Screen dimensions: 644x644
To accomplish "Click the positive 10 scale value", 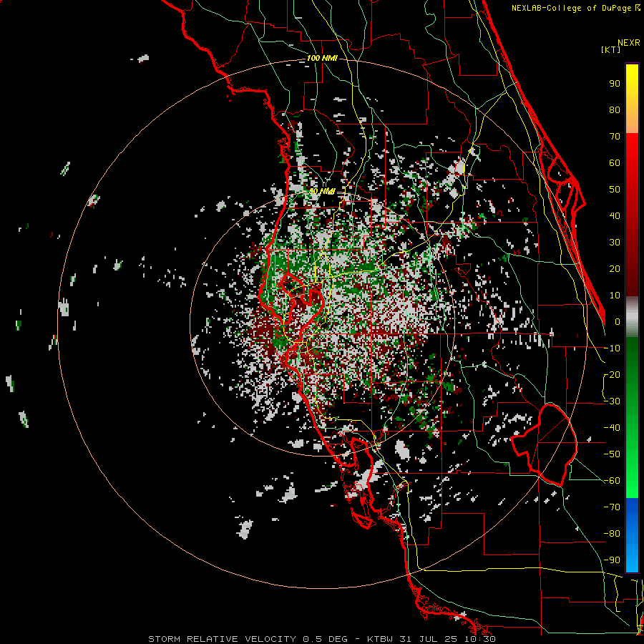I will [615, 296].
